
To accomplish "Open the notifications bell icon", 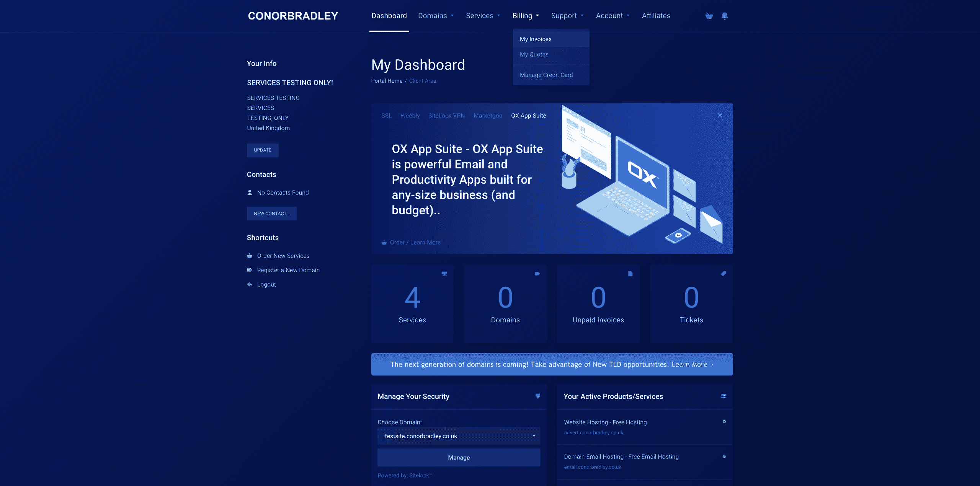I will 725,16.
